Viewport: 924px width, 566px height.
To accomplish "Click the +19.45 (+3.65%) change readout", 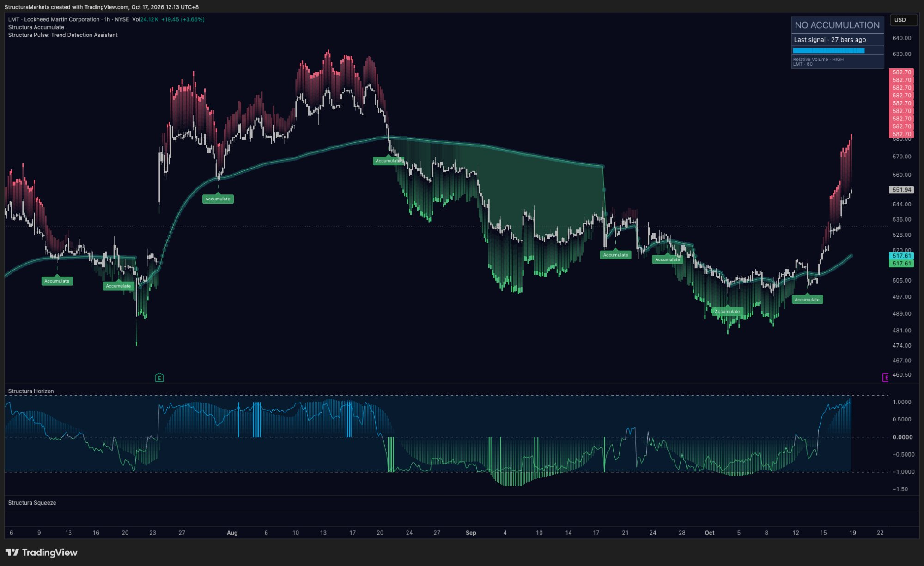I will 183,19.
